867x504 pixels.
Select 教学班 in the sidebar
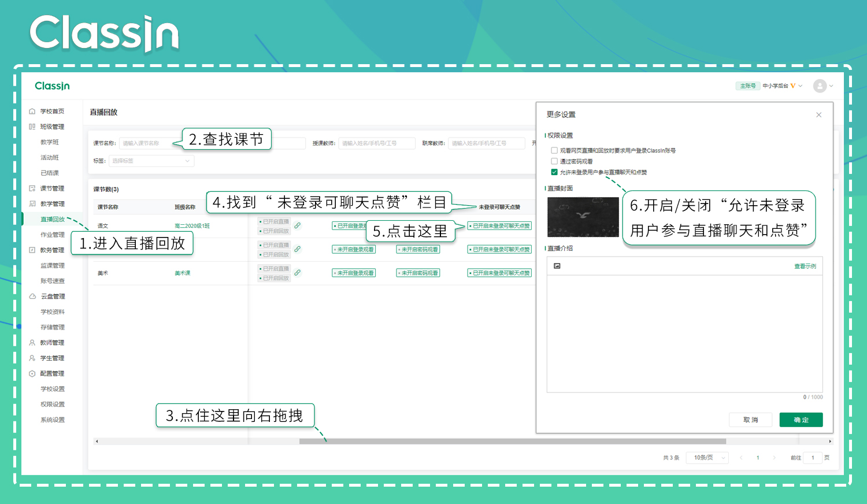pyautogui.click(x=50, y=142)
